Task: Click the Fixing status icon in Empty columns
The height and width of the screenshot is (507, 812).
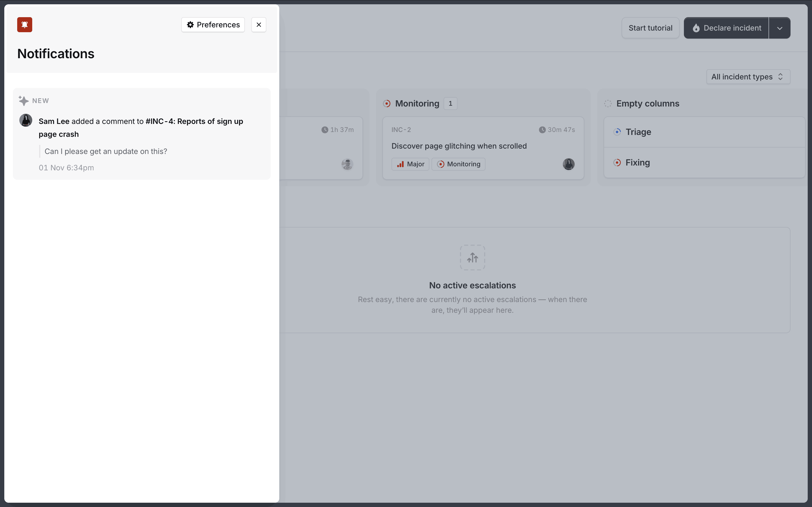Action: pos(617,163)
